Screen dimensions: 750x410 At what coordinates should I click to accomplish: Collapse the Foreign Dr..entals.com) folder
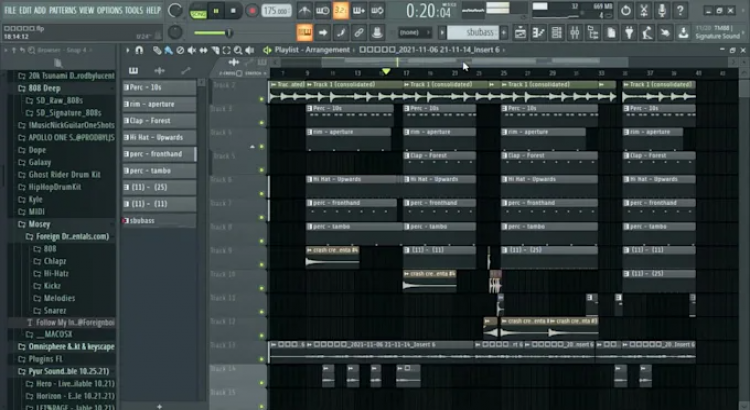pos(67,236)
